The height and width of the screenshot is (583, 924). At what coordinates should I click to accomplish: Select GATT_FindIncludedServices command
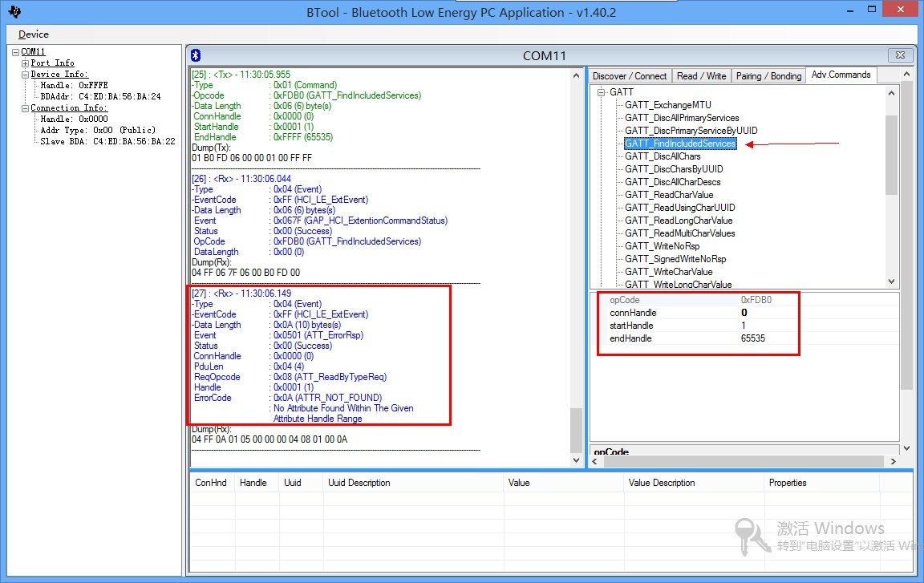680,144
